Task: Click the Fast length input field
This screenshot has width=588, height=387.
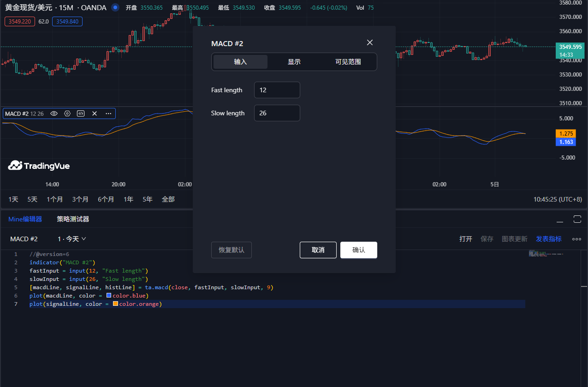Action: click(277, 90)
